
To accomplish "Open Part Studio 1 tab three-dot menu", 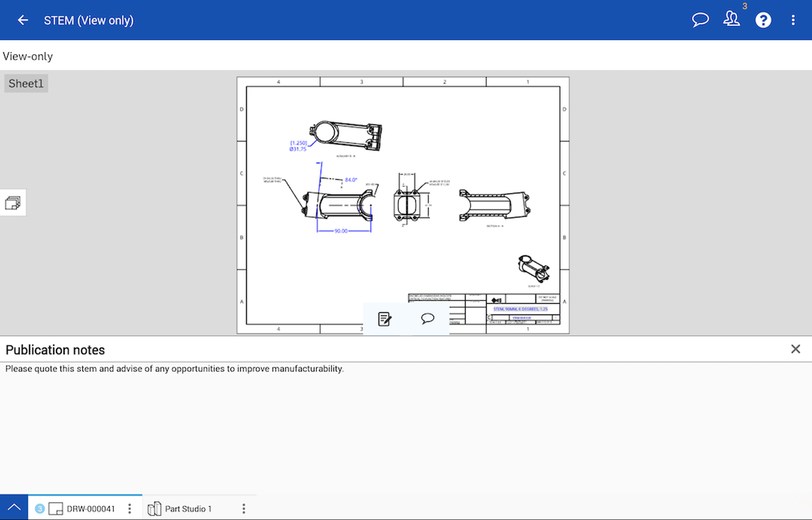I will (244, 508).
